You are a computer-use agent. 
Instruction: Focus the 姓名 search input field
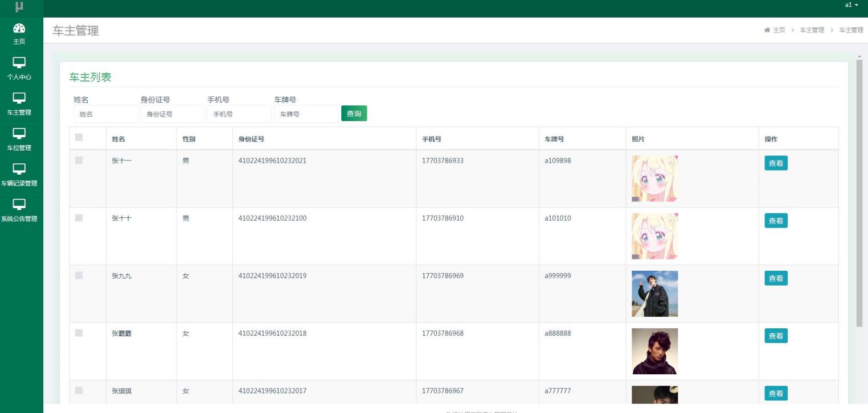[106, 114]
